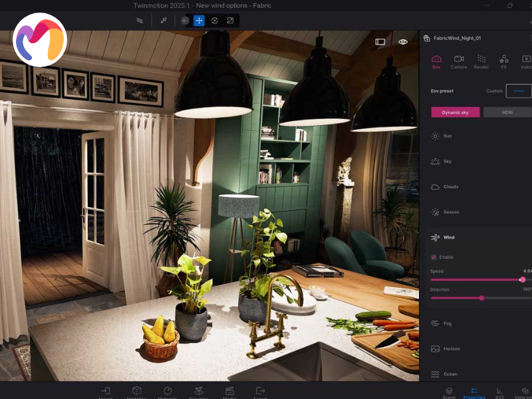Switch to the Camera tab
Image resolution: width=532 pixels, height=399 pixels.
point(459,62)
